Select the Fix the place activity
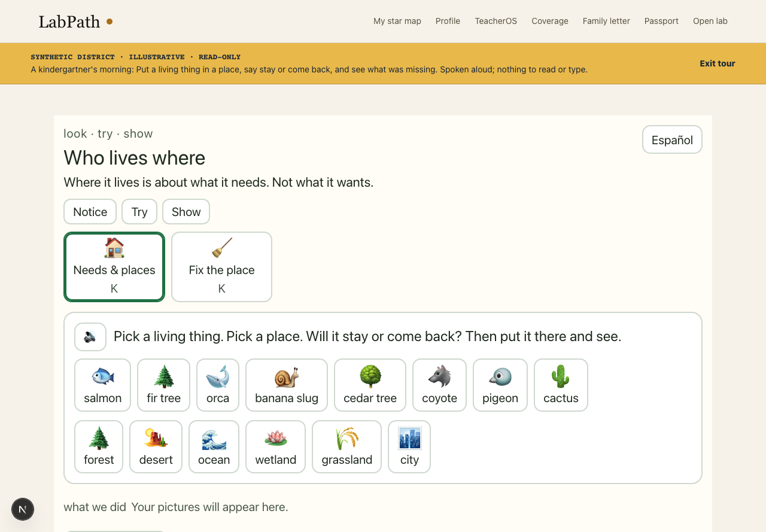The image size is (766, 532). point(221,267)
